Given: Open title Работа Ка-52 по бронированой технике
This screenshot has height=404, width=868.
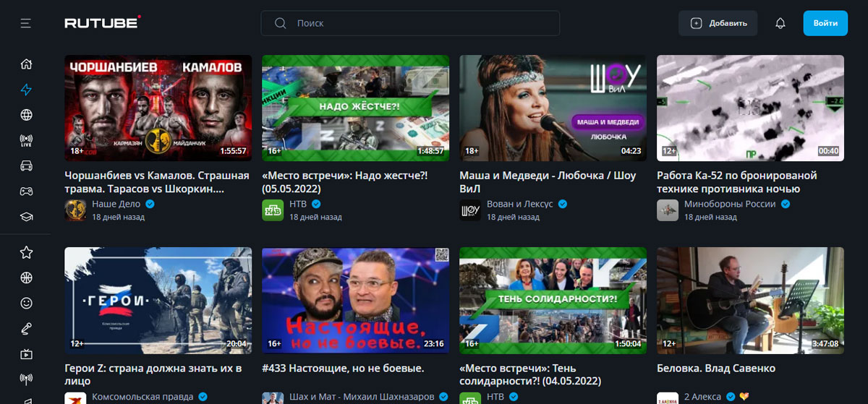Looking at the screenshot, I should (736, 182).
